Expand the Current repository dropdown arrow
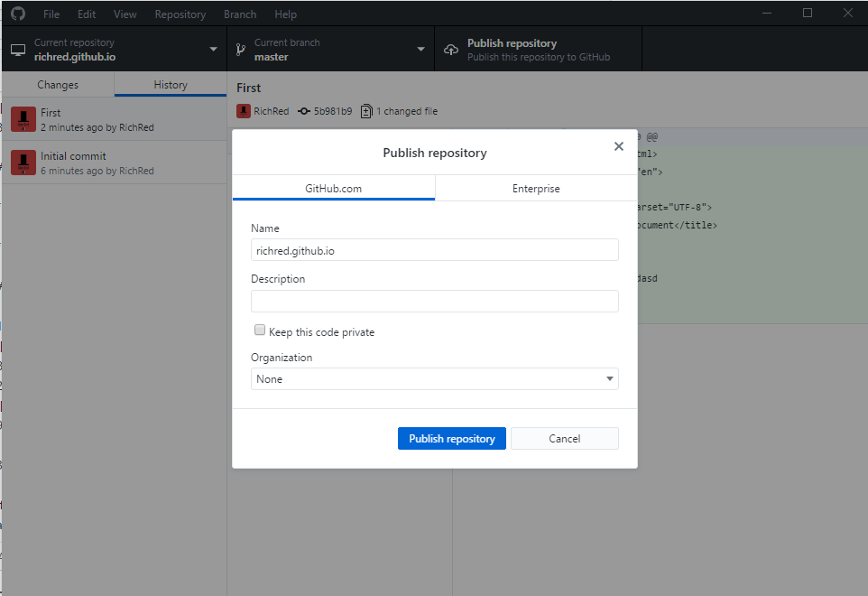The height and width of the screenshot is (596, 868). coord(213,50)
